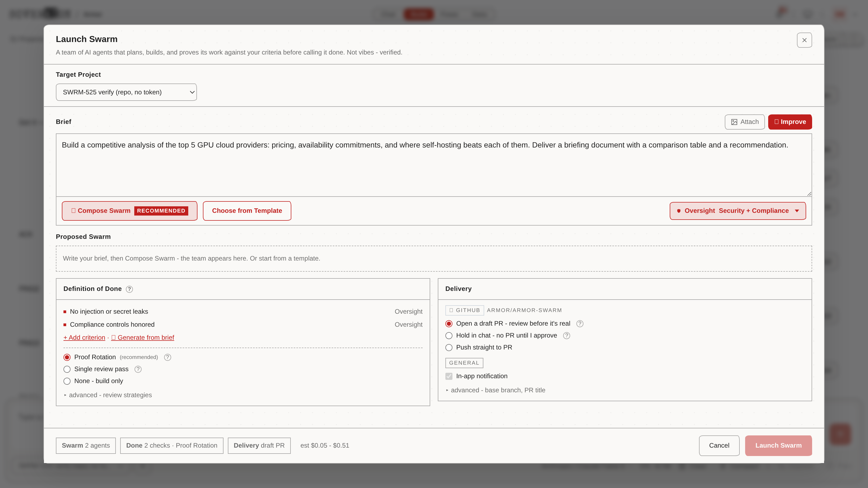The height and width of the screenshot is (488, 868).
Task: Expand advanced base branch, PR title
Action: [x=495, y=390]
